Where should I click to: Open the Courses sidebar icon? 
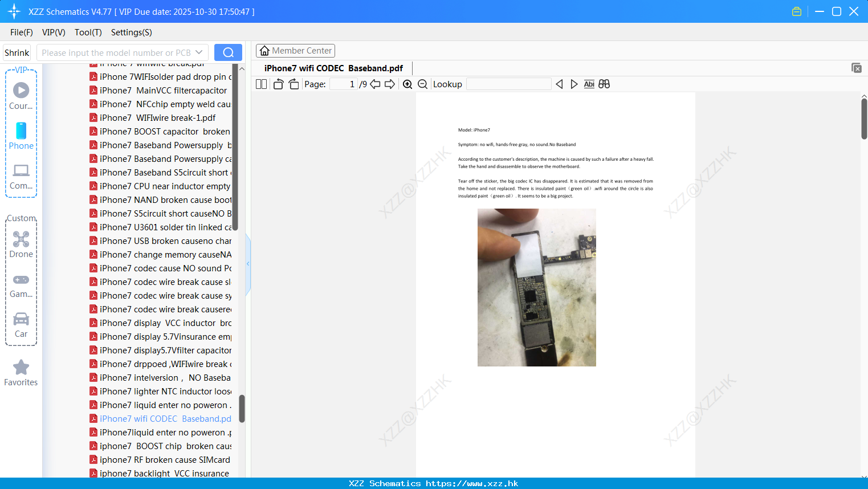click(x=21, y=96)
